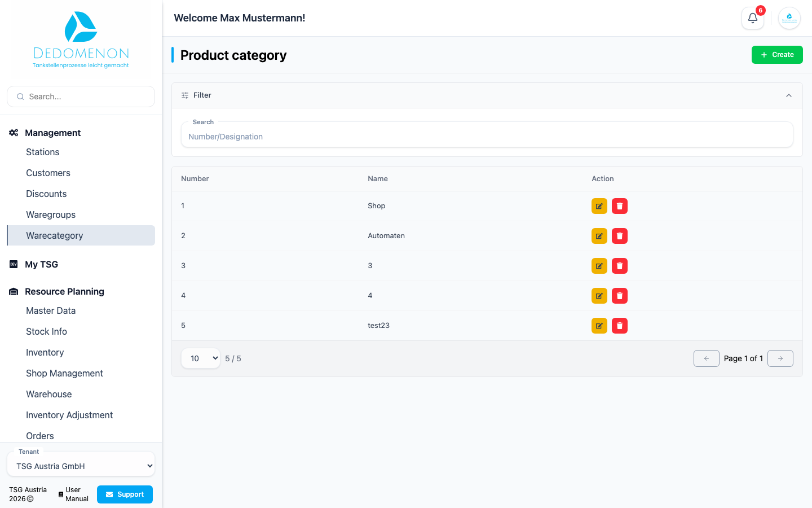812x508 pixels.
Task: Click the sidebar search magnifier icon
Action: pyautogui.click(x=20, y=97)
